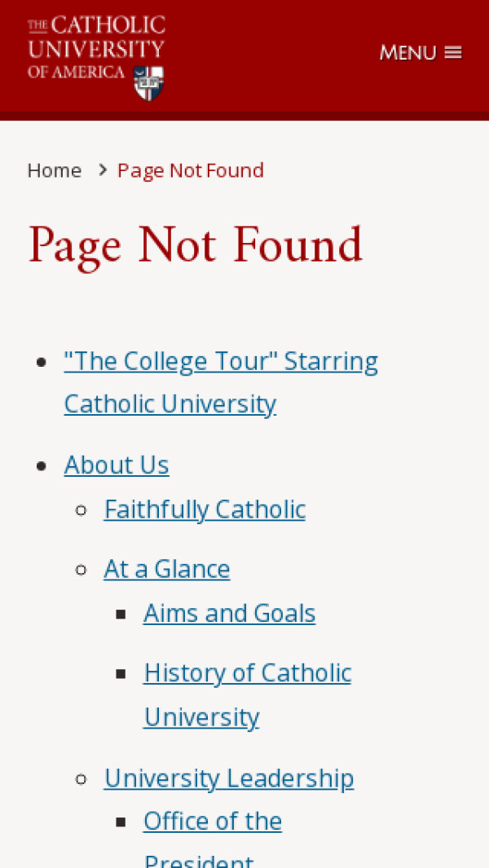Visit the Faithfully Catholic page

(x=205, y=509)
